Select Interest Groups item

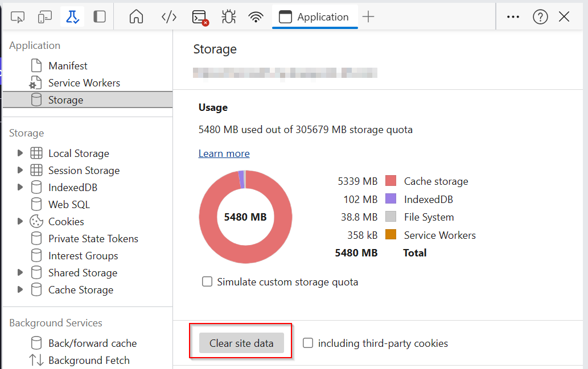pyautogui.click(x=83, y=255)
